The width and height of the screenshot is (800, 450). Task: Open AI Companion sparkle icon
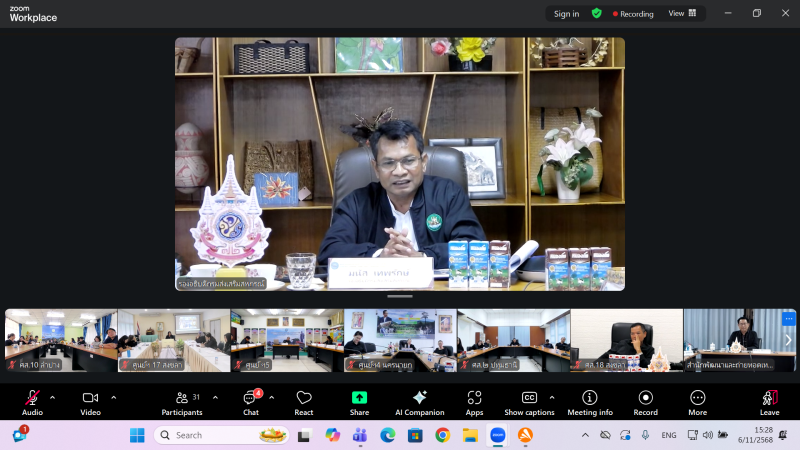[419, 401]
